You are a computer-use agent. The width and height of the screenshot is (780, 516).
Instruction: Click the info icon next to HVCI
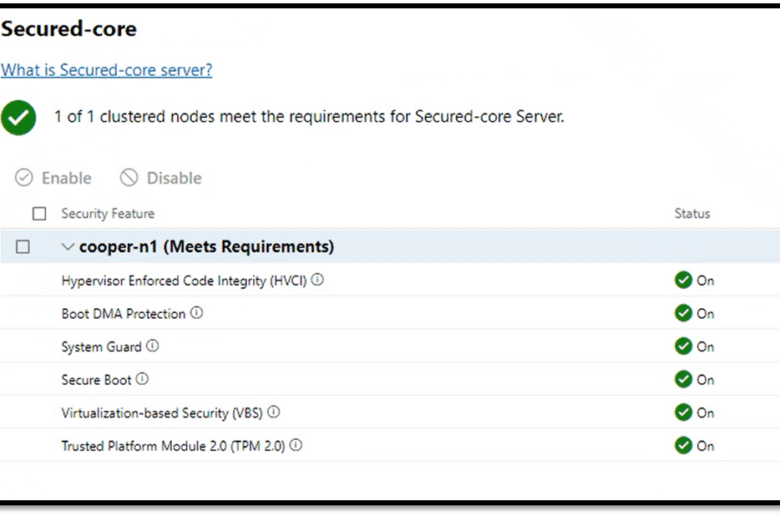[x=317, y=280]
